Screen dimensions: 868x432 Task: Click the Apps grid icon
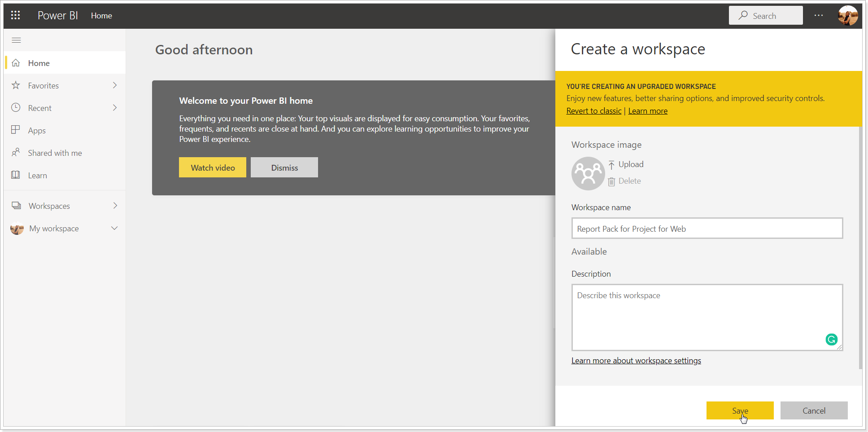(16, 130)
